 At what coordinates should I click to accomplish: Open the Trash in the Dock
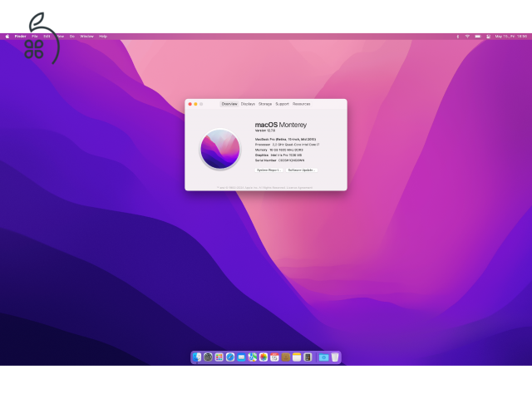coord(335,357)
